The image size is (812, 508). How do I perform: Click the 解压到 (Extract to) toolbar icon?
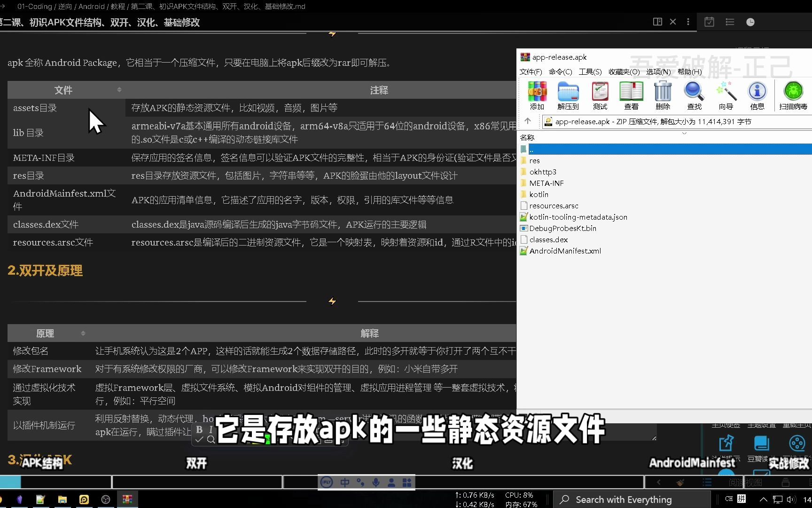pos(568,95)
